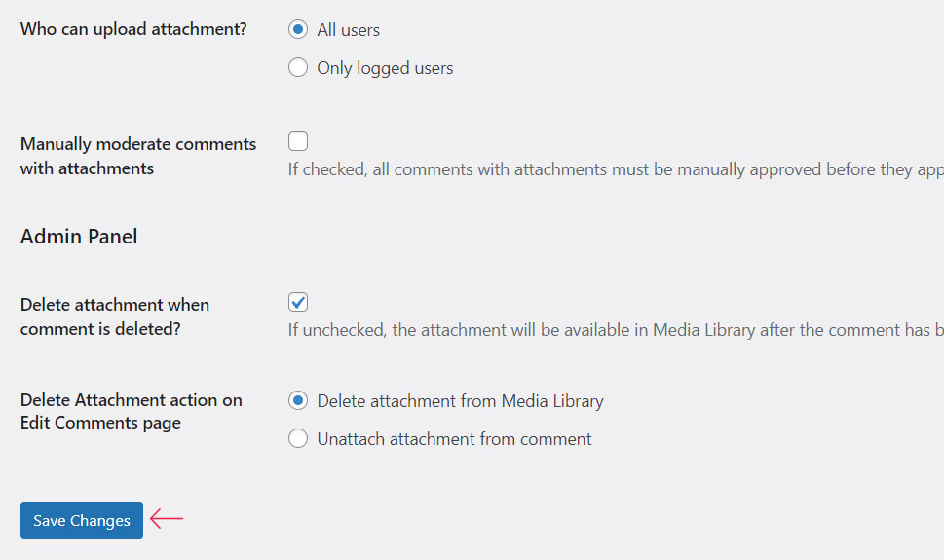Image resolution: width=944 pixels, height=560 pixels.
Task: Select the 'All users' radio button
Action: [298, 29]
